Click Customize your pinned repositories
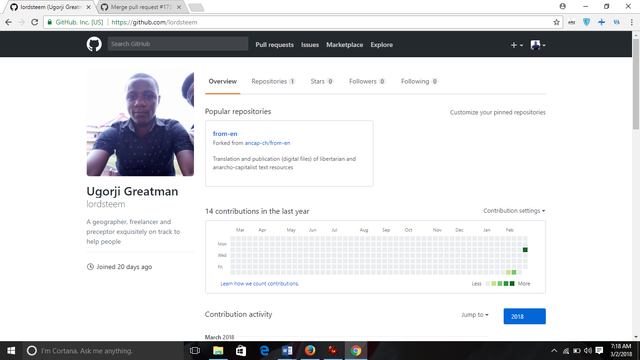Screen dimensions: 640x360 pyautogui.click(x=498, y=112)
